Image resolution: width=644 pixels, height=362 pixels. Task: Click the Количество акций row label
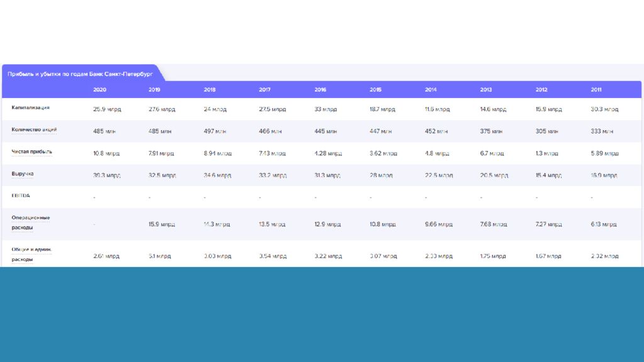pyautogui.click(x=34, y=130)
